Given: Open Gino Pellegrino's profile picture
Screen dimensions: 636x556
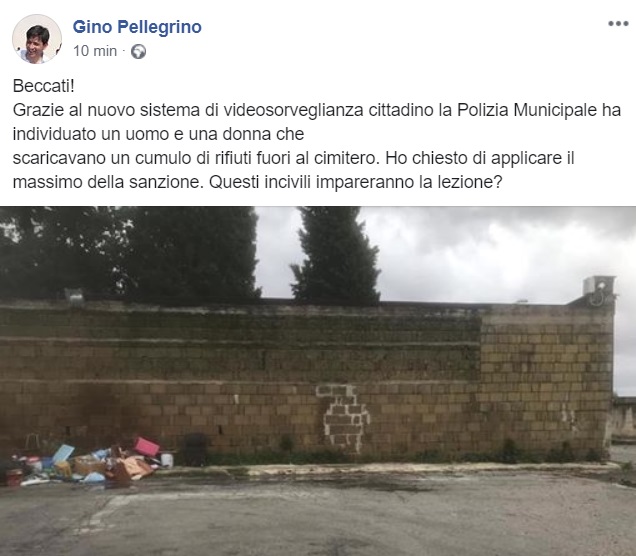Looking at the screenshot, I should click(x=37, y=39).
